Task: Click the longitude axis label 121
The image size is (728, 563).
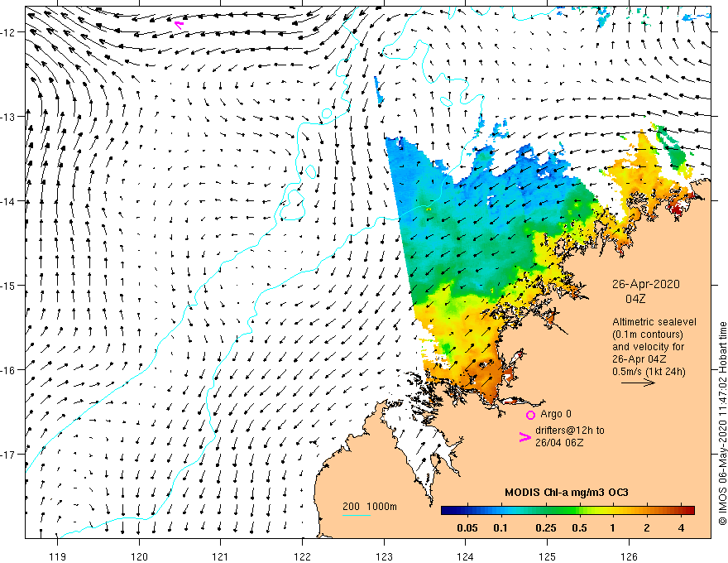Action: pyautogui.click(x=221, y=556)
